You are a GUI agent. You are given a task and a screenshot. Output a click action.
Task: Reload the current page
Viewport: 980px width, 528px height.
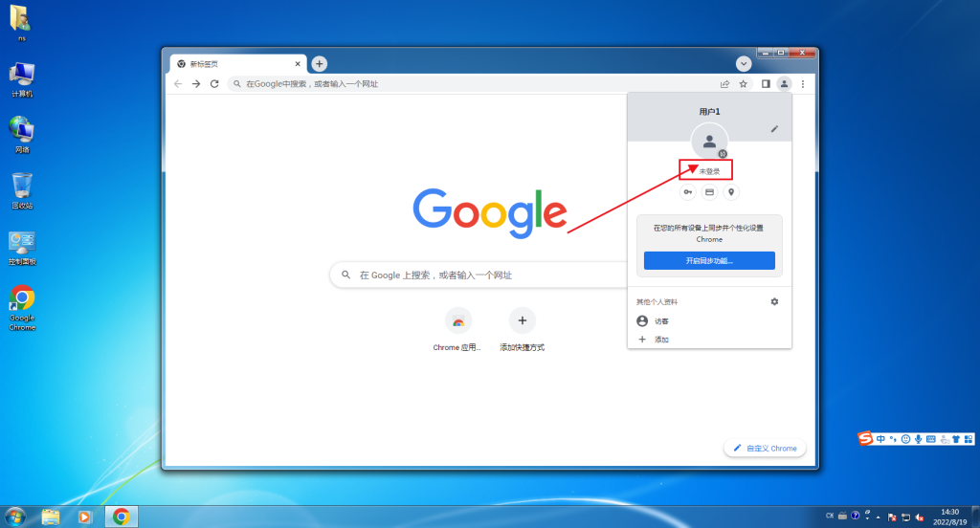pyautogui.click(x=214, y=84)
